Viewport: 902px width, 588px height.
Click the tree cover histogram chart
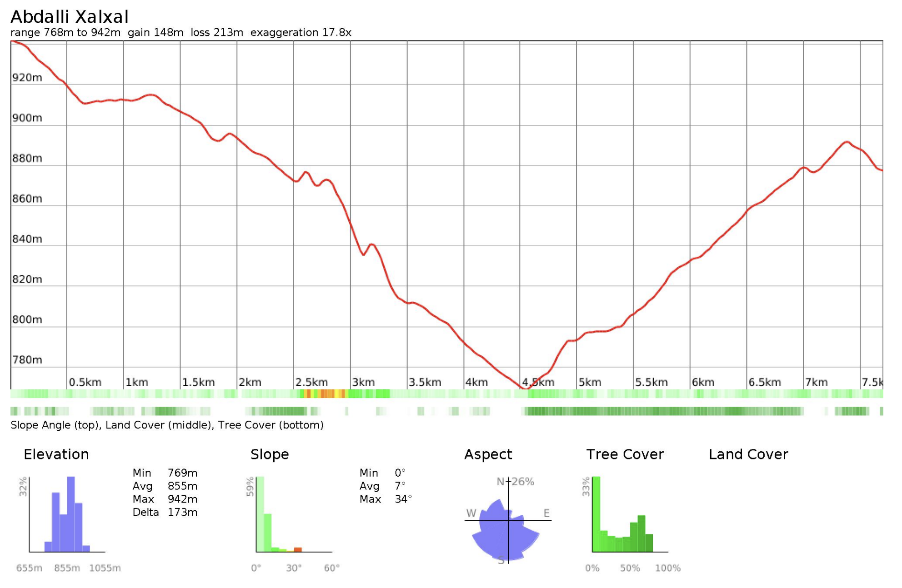pos(630,514)
